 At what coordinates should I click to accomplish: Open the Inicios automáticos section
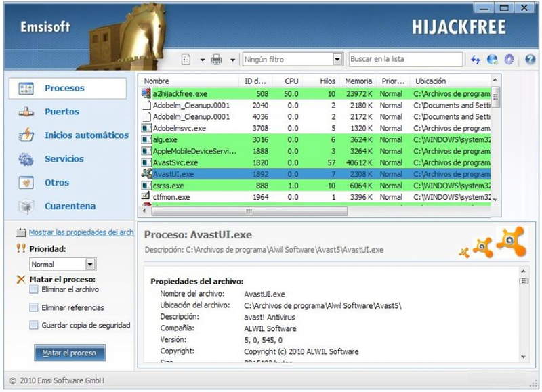point(87,135)
